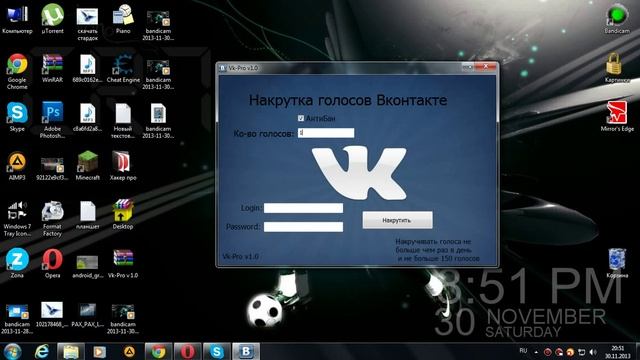Open the RU language indicator in the tray
This screenshot has height=360, width=640.
tap(523, 351)
